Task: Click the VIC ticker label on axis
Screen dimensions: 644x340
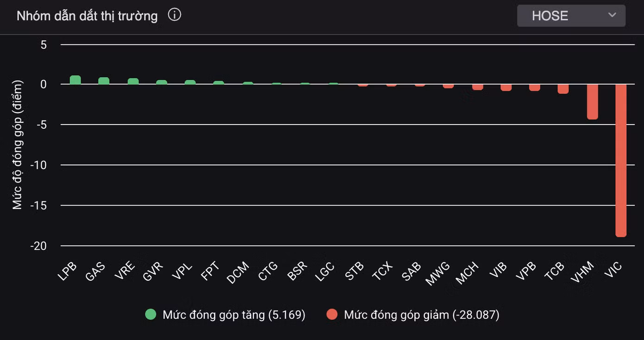Action: click(613, 270)
